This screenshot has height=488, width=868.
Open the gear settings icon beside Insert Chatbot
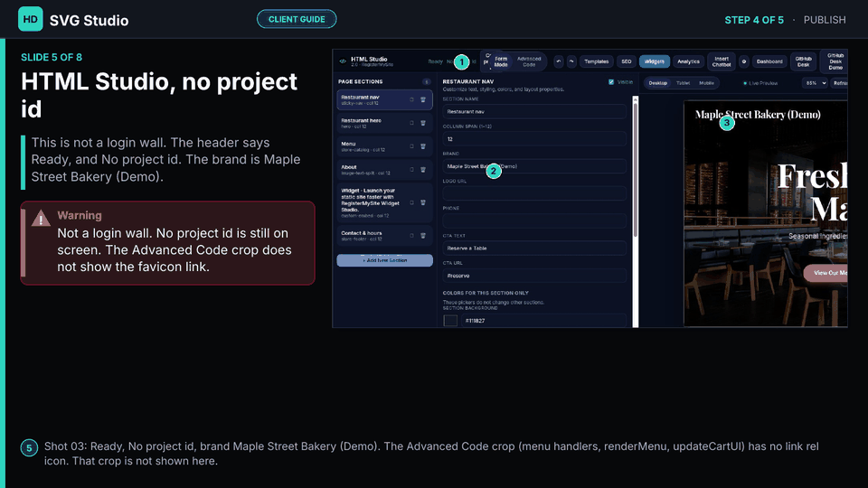[x=744, y=61]
